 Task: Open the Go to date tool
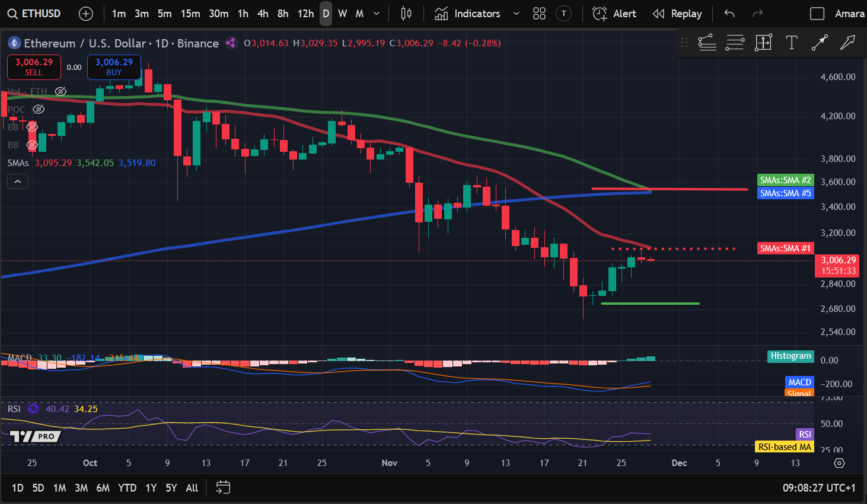pos(222,487)
